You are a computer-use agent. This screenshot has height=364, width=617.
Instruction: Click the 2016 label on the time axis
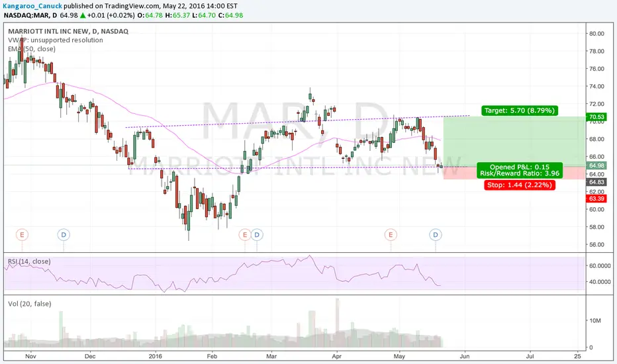156,356
